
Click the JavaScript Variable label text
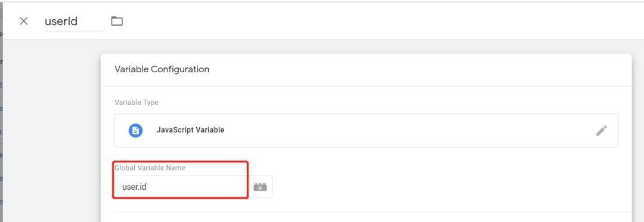pyautogui.click(x=190, y=130)
